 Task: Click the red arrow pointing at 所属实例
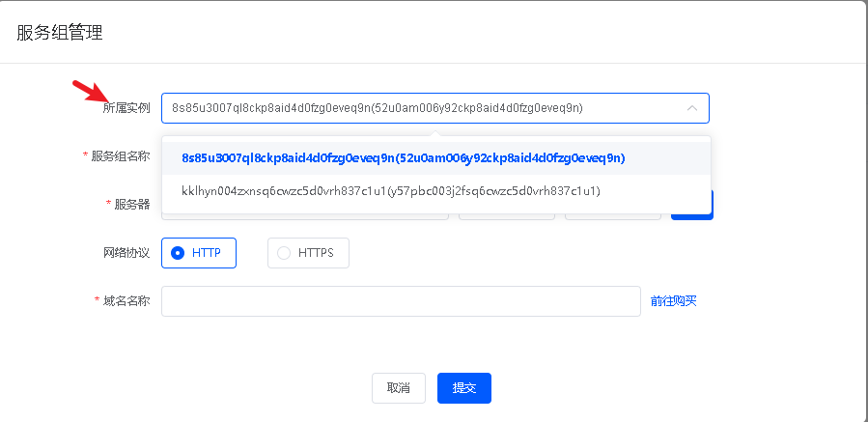point(91,92)
